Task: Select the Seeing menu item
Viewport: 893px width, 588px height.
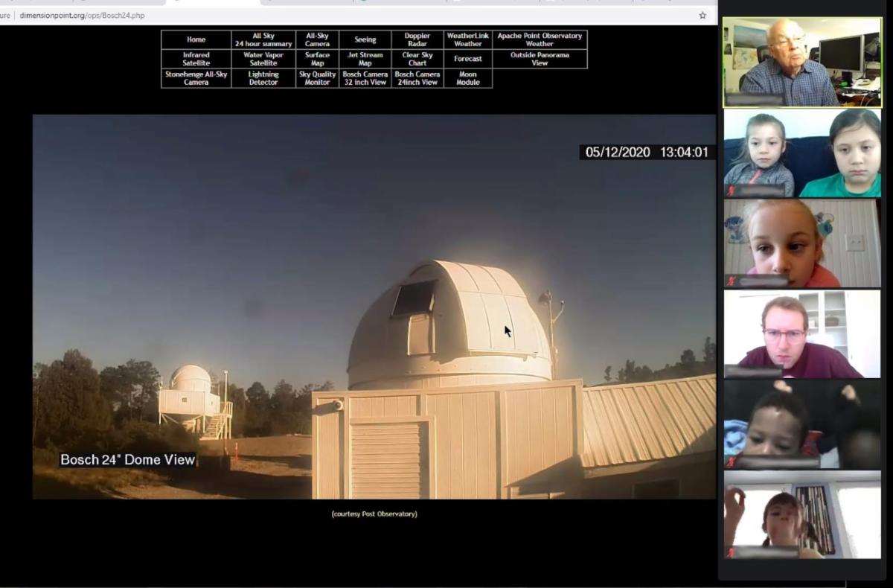Action: pyautogui.click(x=365, y=39)
